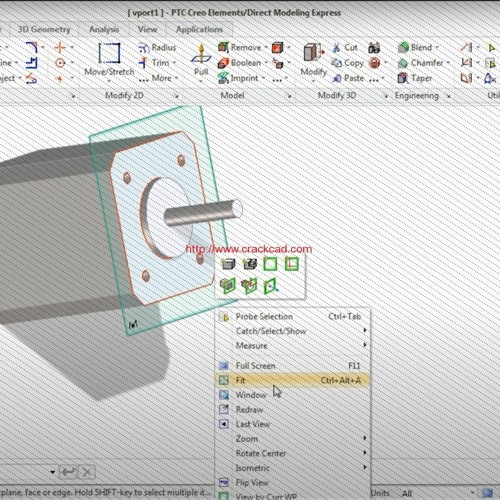Expand the Modify 3D group launcher arrow
500x500 pixels.
(386, 96)
